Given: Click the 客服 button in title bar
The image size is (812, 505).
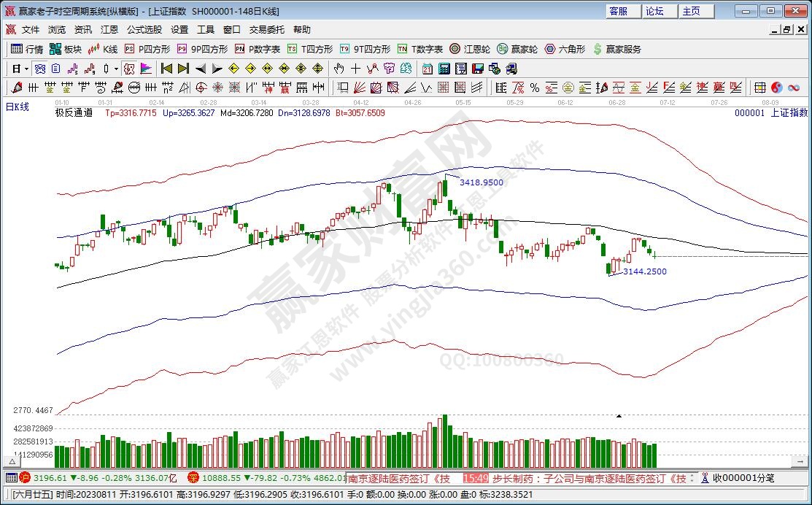Looking at the screenshot, I should tap(619, 11).
